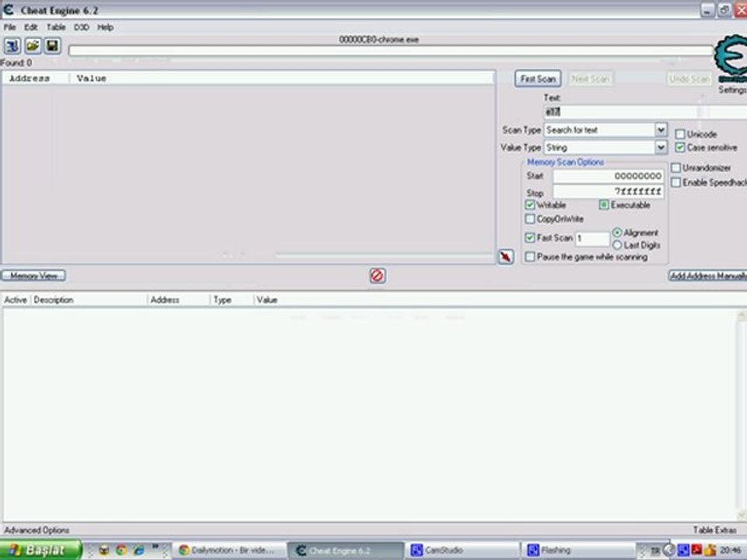The height and width of the screenshot is (560, 747).
Task: Open the File menu
Action: pos(9,27)
